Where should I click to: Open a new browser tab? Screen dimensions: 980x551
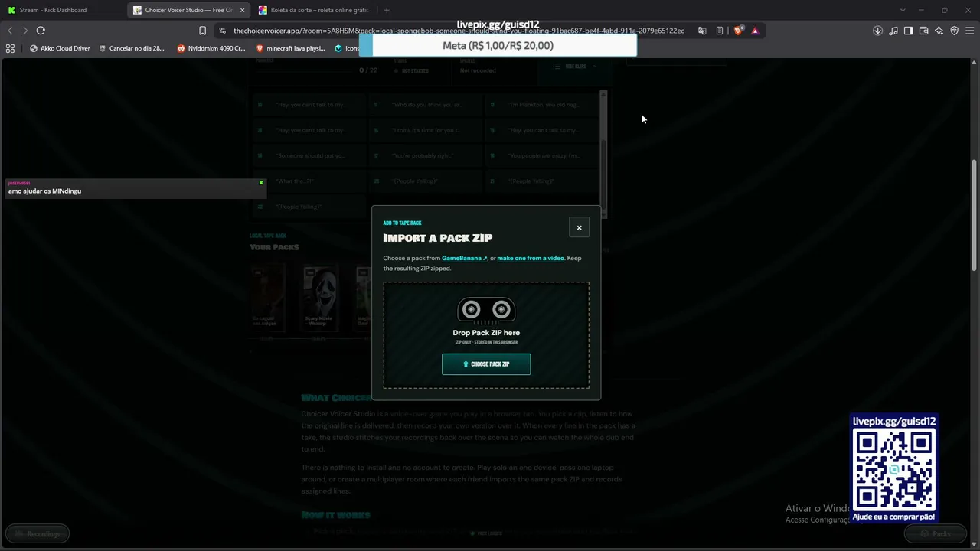click(387, 10)
